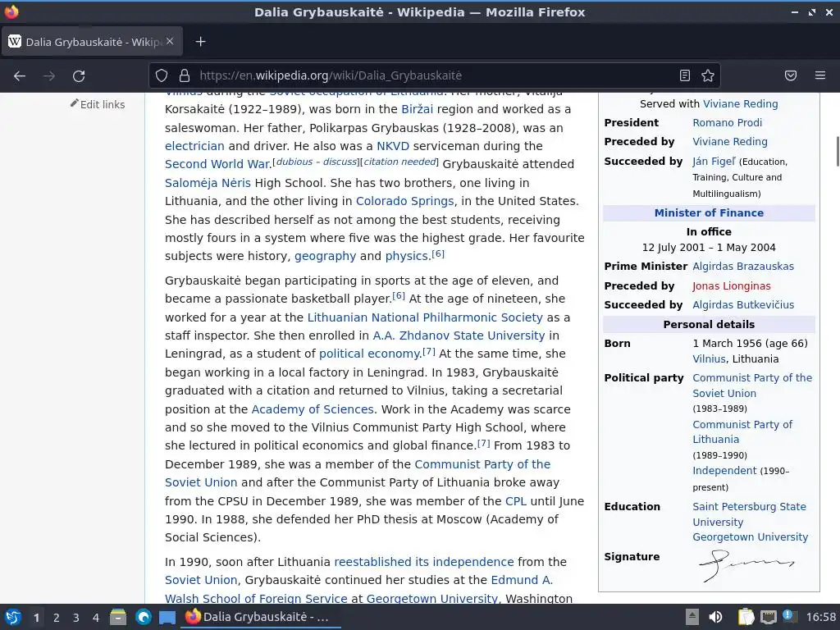Switch to virtual desktop 4
840x630 pixels.
[x=96, y=618]
